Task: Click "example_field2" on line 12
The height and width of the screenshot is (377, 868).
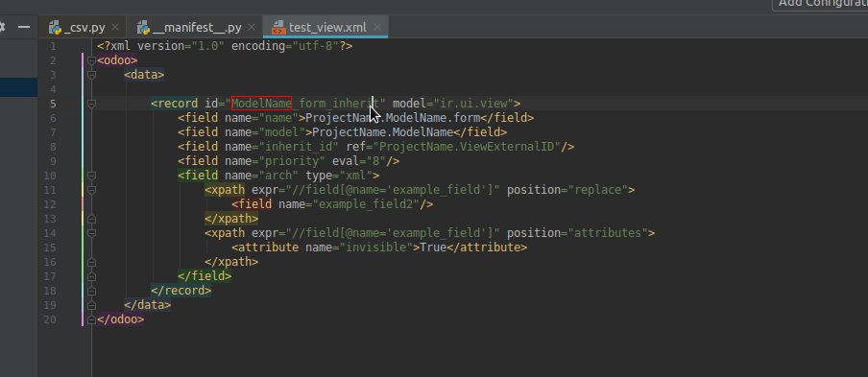Action: [x=366, y=204]
